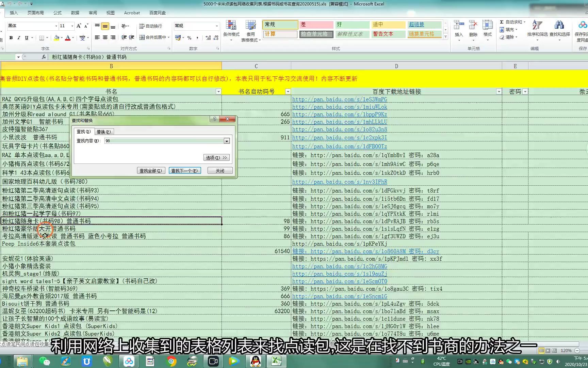Click the cell borders icon

click(x=42, y=38)
